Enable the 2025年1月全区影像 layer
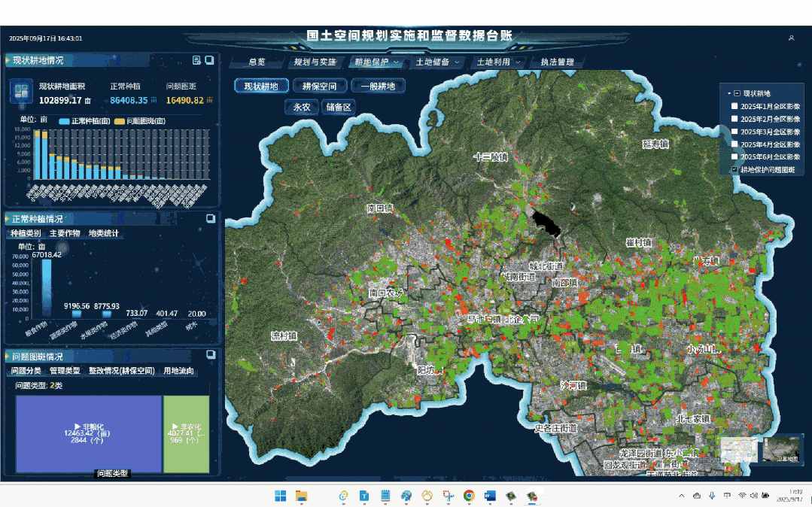The height and width of the screenshot is (507, 812). [734, 106]
